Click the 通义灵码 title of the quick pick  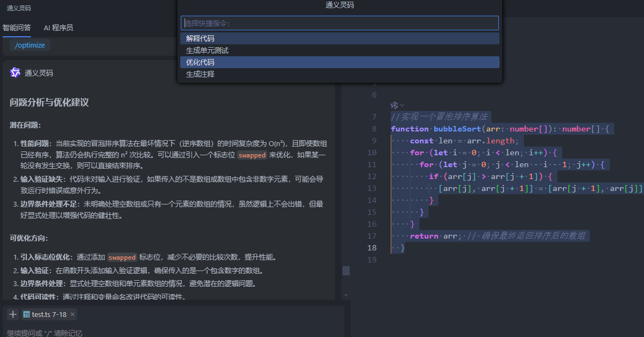340,5
